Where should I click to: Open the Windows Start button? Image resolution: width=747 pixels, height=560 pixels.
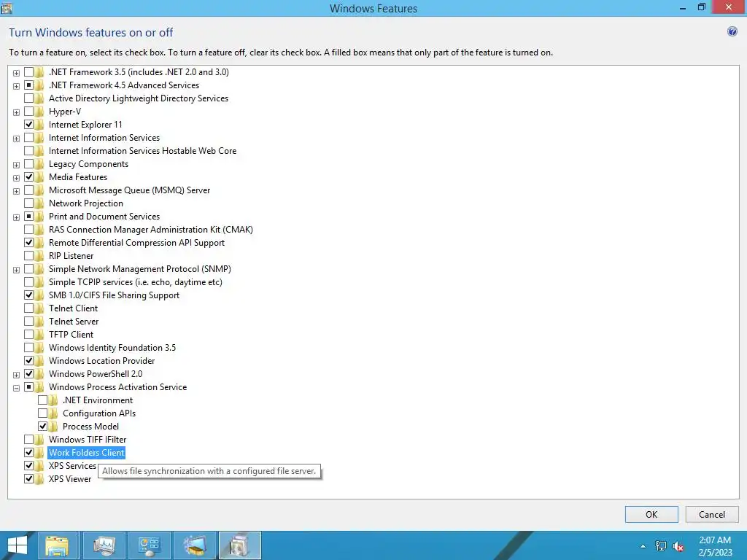pos(18,545)
